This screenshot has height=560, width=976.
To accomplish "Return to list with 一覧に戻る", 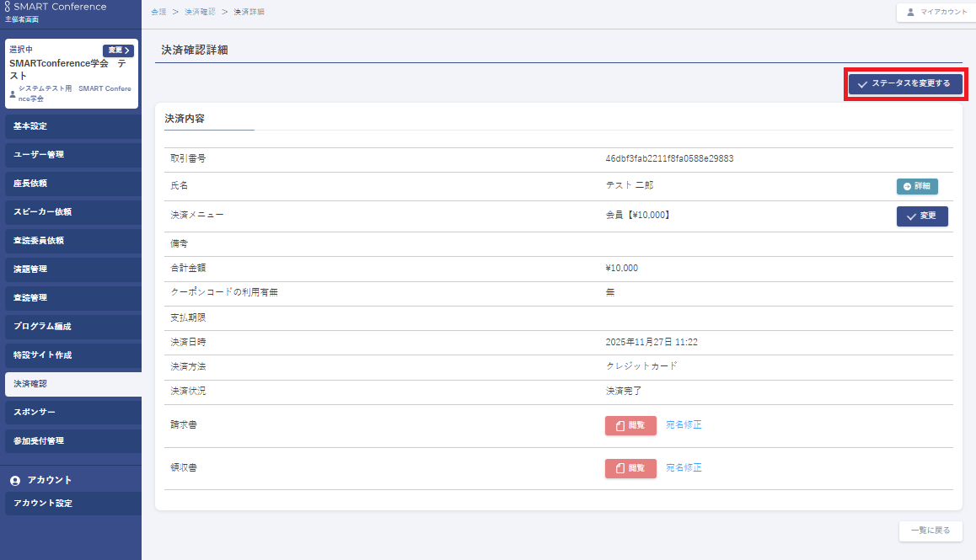I will 930,531.
